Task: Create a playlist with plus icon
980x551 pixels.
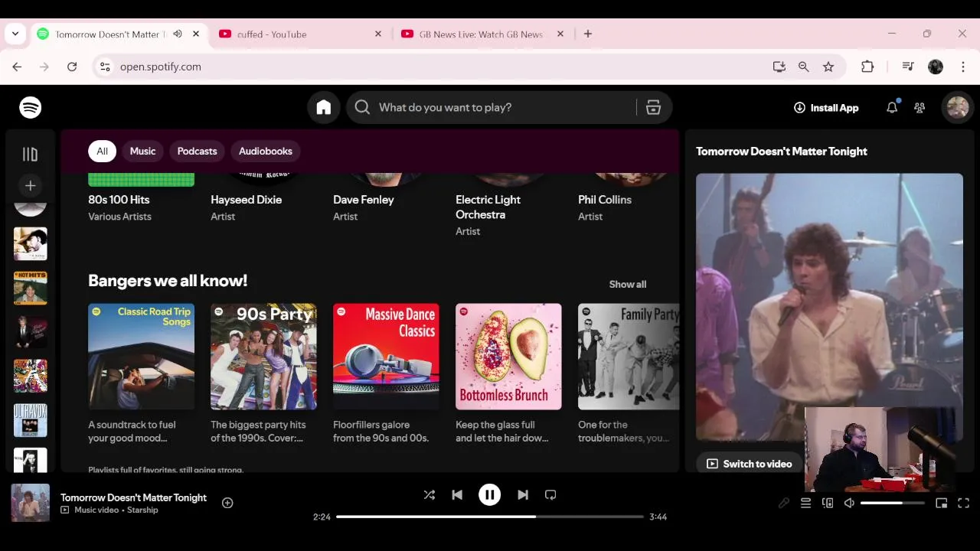Action: point(30,186)
